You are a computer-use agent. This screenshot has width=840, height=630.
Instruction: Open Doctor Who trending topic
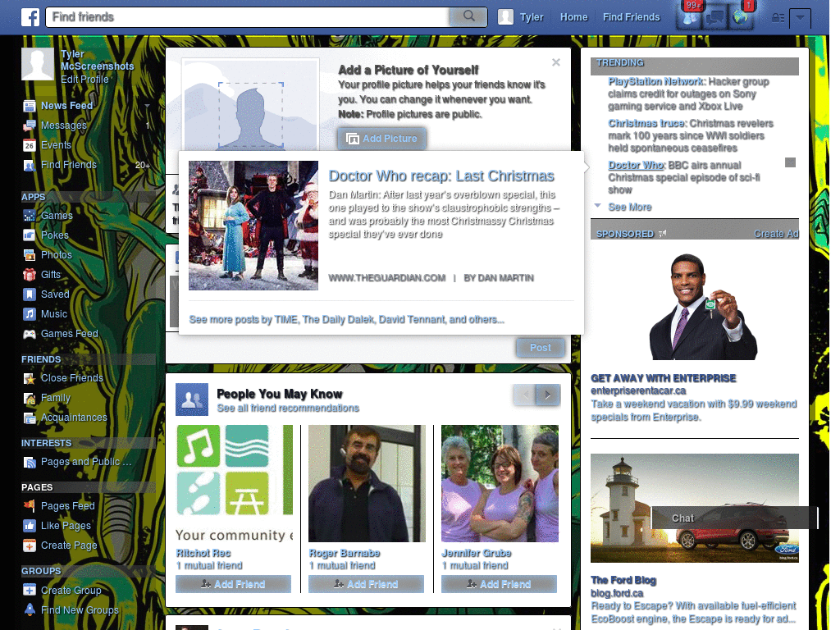[636, 165]
